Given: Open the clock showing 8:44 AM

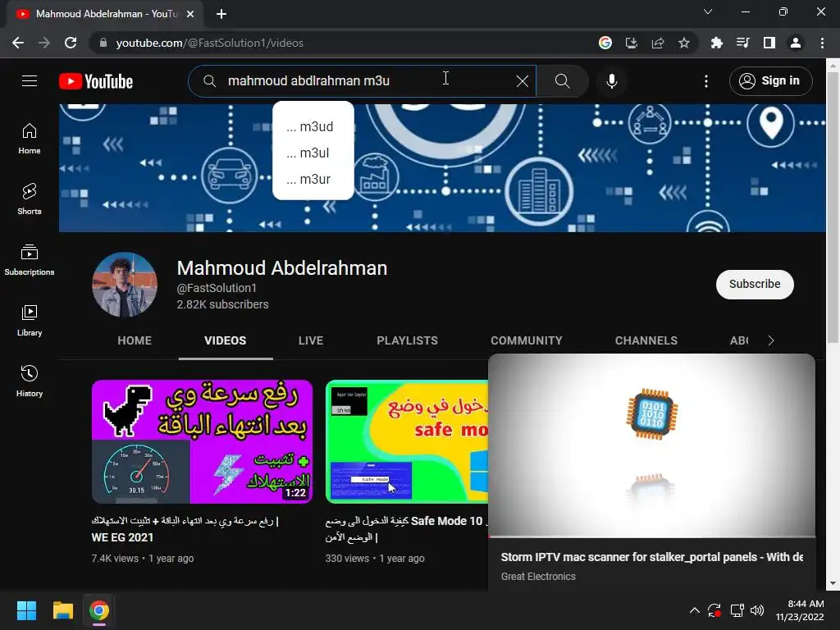Looking at the screenshot, I should pos(800,610).
